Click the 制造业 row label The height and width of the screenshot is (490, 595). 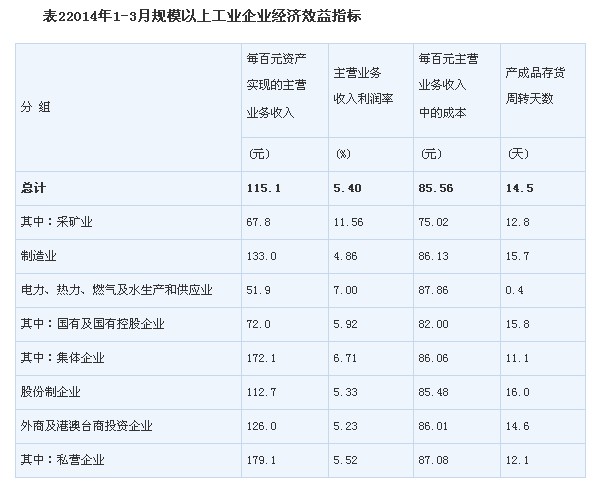[x=38, y=256]
